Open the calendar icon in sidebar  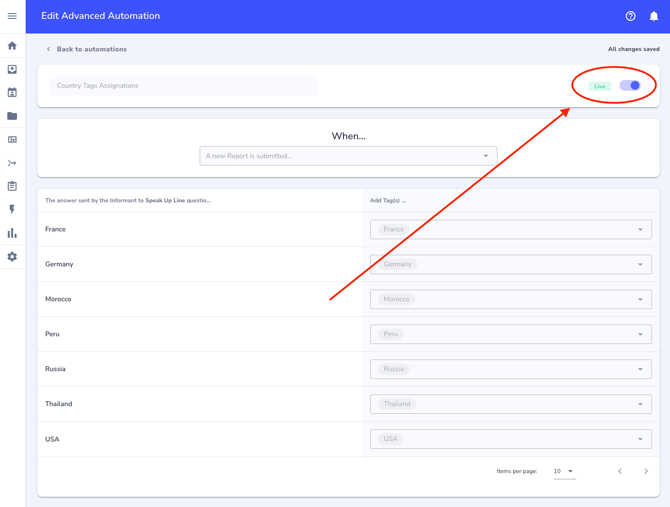coord(12,93)
